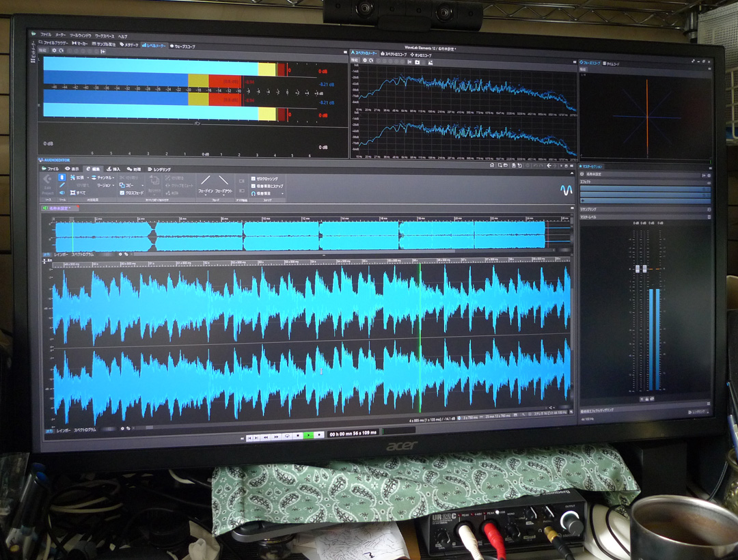
Task: Click the left master level fader handle
Action: pos(638,270)
